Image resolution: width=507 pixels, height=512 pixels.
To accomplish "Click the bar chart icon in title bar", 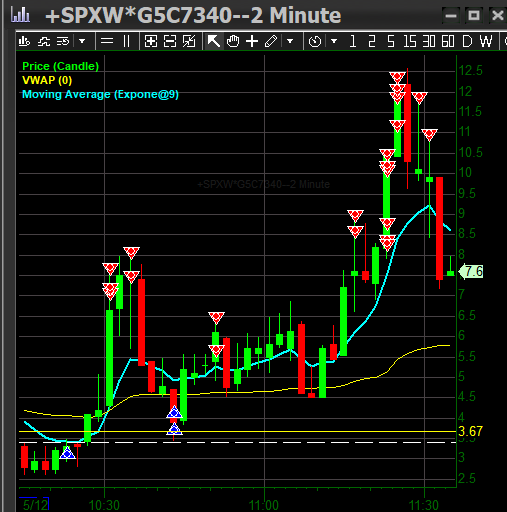I will [x=20, y=15].
